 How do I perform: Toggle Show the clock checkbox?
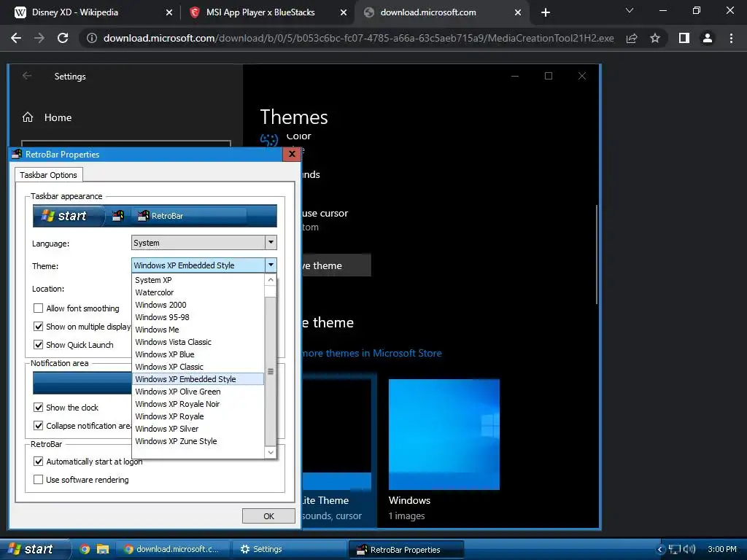point(39,408)
